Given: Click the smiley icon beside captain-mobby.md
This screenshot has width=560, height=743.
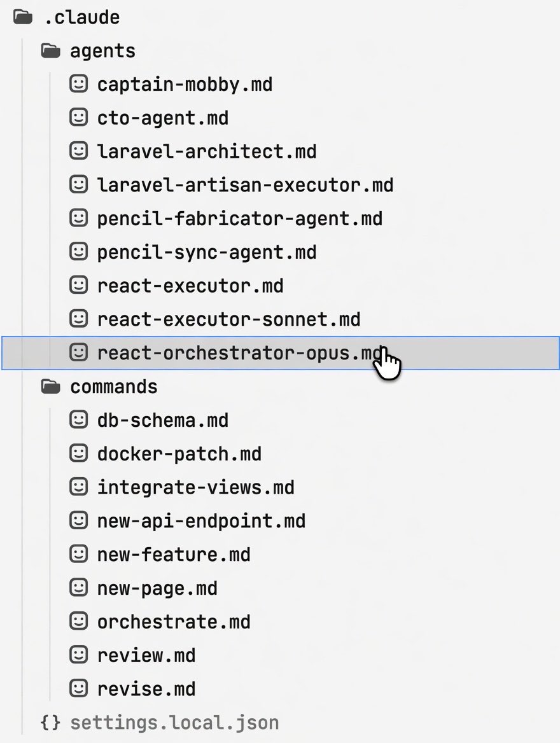Looking at the screenshot, I should [x=79, y=84].
